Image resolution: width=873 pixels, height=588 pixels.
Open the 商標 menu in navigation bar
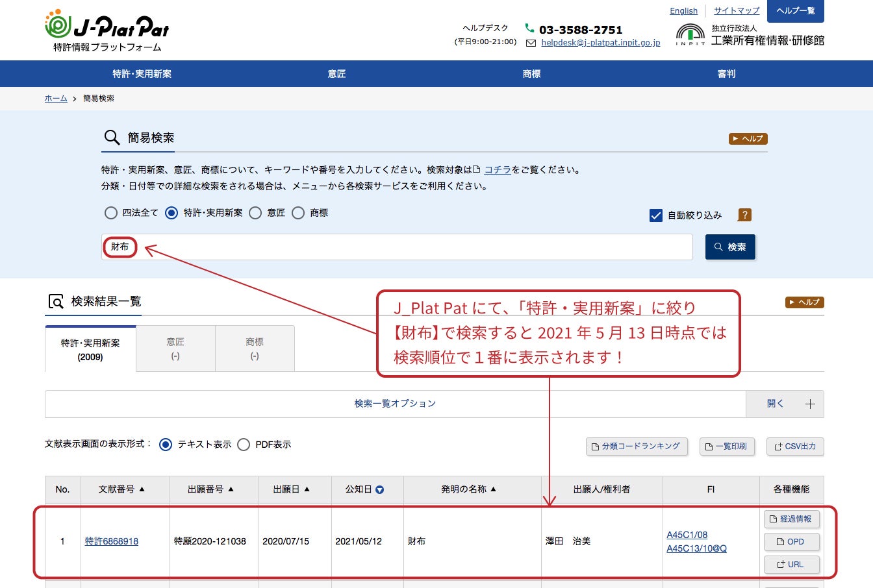click(x=531, y=74)
